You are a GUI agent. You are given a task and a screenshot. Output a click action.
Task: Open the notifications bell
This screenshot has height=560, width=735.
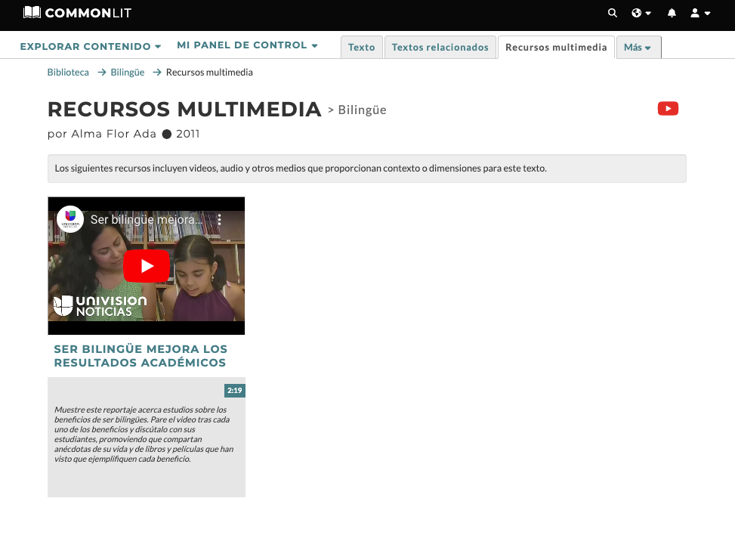coord(672,13)
